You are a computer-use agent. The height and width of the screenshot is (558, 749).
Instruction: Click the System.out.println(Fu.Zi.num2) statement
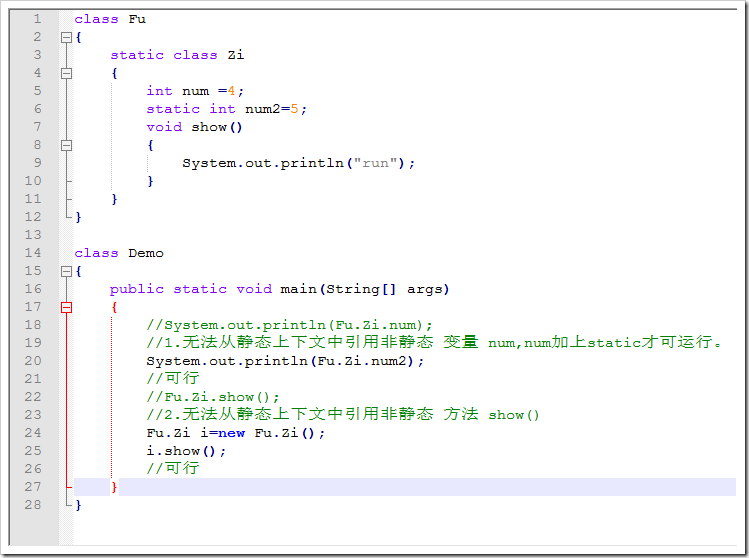(x=285, y=361)
